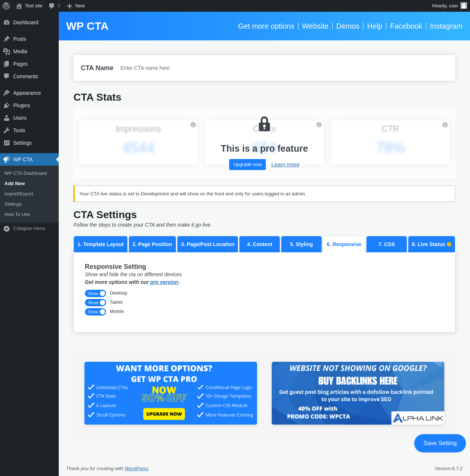Viewport: 470px width, 476px height.
Task: Click the Clicks card info icon
Action: (x=319, y=125)
